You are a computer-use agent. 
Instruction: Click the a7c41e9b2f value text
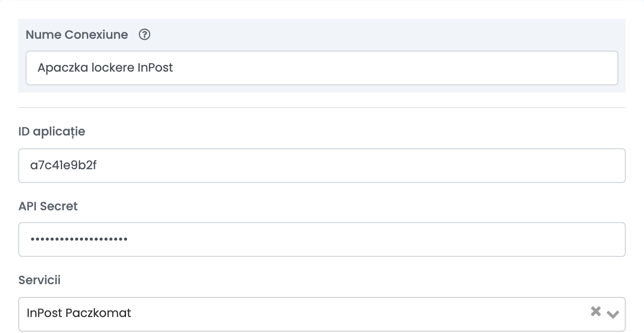[x=63, y=165]
